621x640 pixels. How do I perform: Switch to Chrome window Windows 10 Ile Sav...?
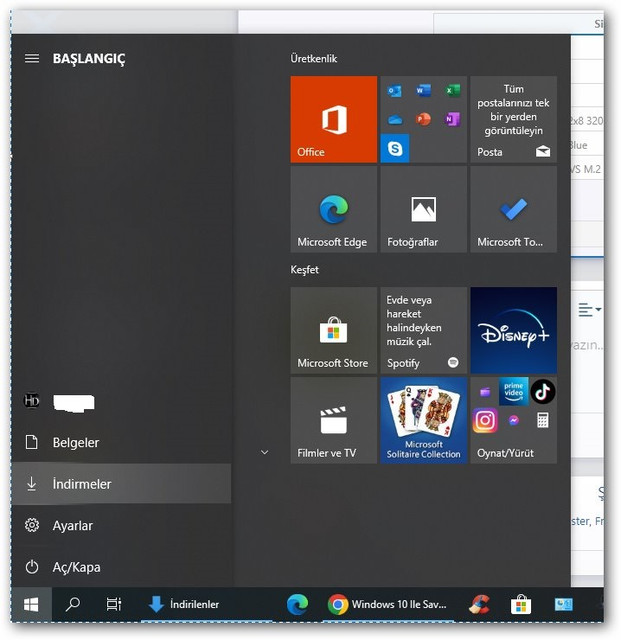tap(388, 604)
